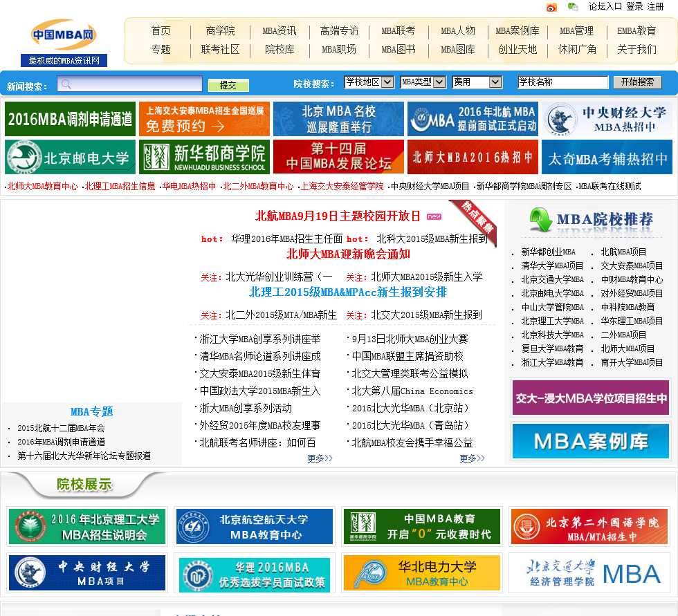The image size is (678, 616).
Task: Open 北京第二外国语学院 MBA/MTA banner
Action: [589, 527]
